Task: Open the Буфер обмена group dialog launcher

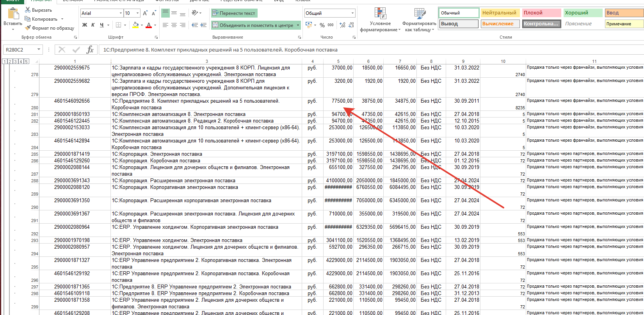Action: 75,37
